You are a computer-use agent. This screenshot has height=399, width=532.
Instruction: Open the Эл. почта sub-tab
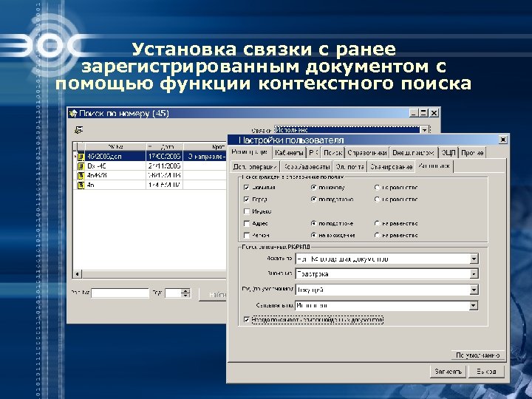[350, 167]
